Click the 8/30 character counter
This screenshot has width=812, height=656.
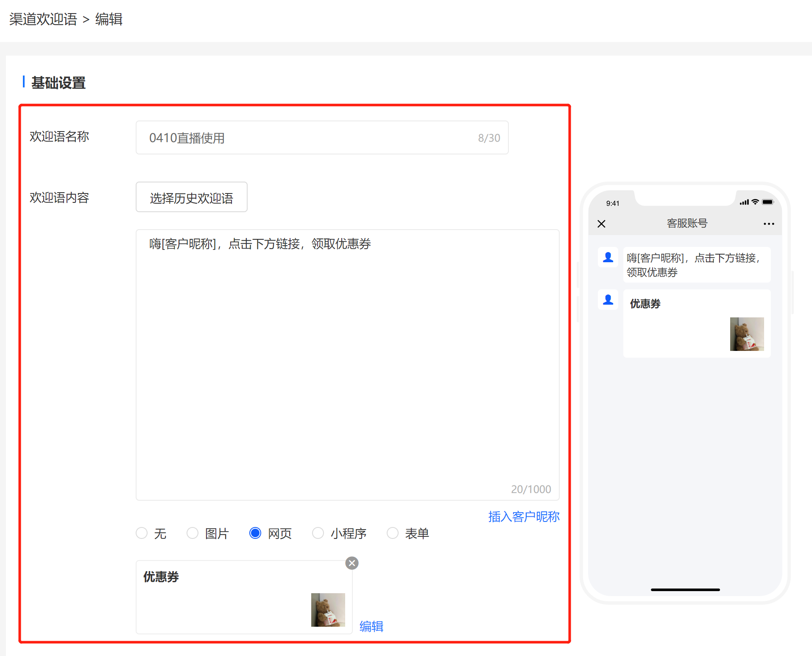(489, 138)
